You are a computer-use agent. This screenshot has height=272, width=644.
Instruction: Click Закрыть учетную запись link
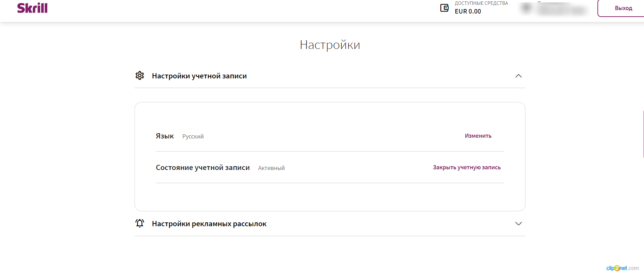click(467, 168)
